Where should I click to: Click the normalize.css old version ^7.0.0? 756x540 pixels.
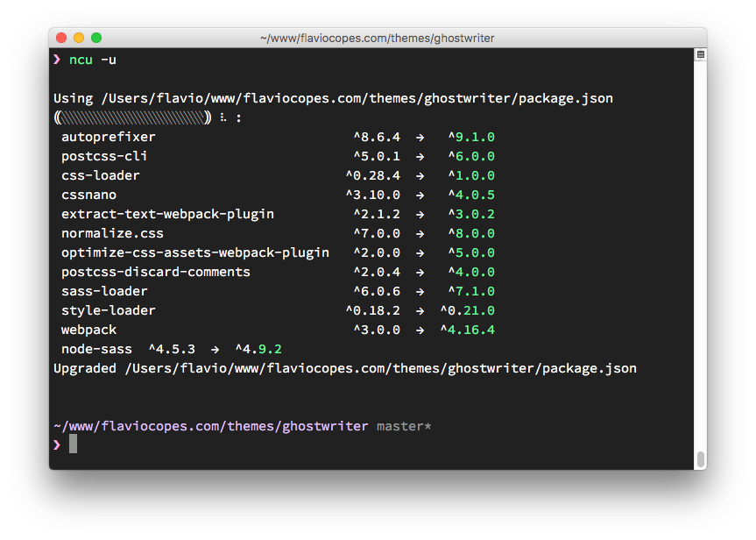[377, 233]
